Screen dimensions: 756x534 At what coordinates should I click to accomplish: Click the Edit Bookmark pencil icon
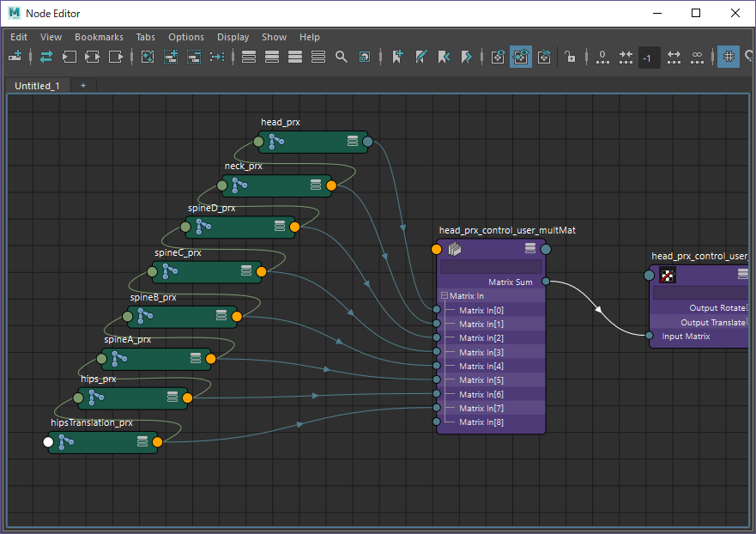coord(420,57)
